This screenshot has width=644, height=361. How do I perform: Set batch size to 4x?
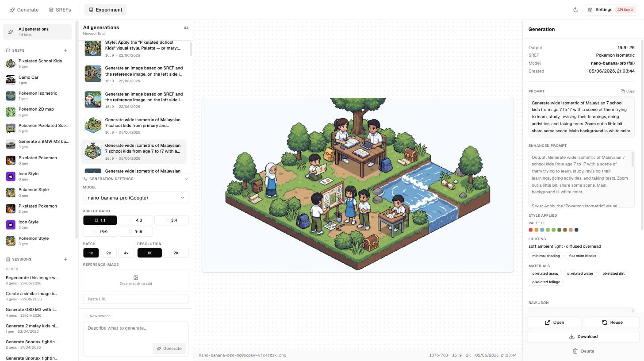[126, 253]
